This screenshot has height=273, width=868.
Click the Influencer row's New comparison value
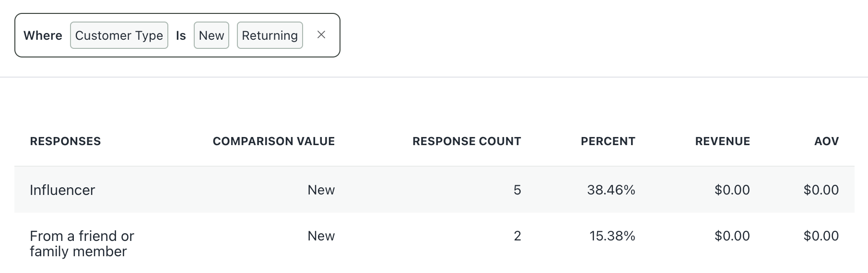click(321, 190)
